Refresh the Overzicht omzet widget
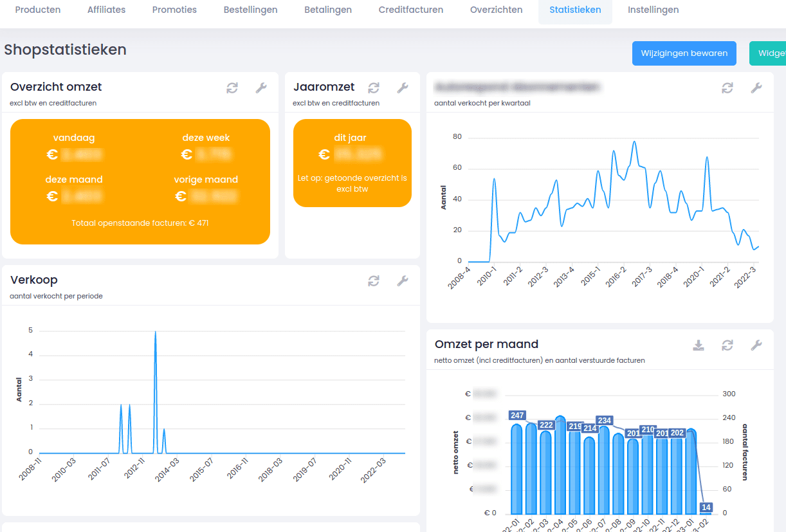The width and height of the screenshot is (786, 532). point(232,88)
